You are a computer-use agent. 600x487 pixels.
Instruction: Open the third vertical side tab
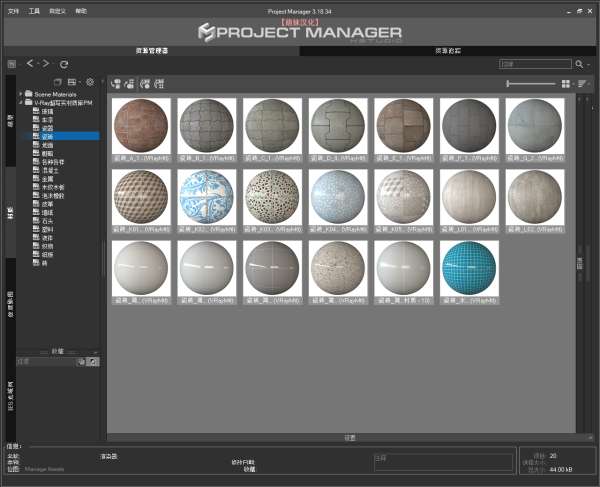(11, 304)
